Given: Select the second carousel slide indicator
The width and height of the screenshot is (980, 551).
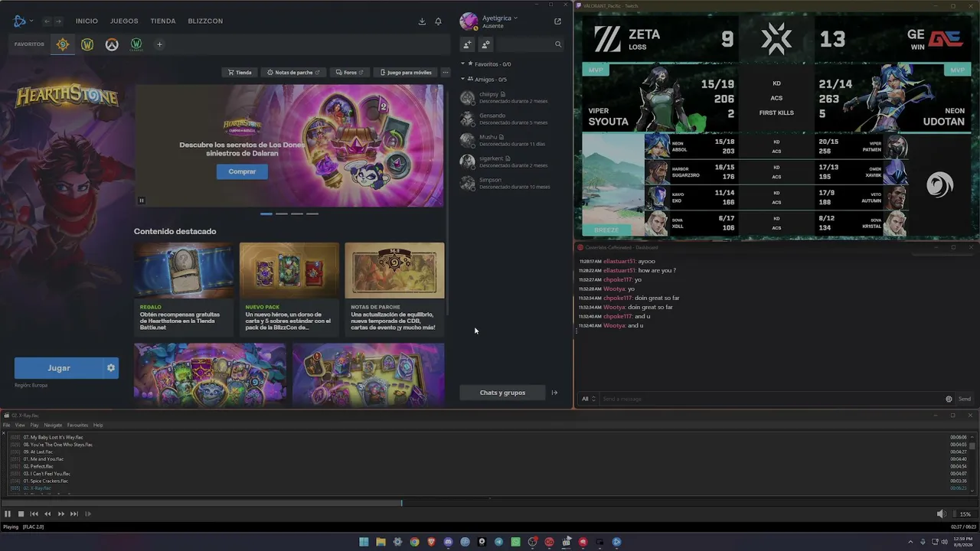Looking at the screenshot, I should (x=282, y=214).
